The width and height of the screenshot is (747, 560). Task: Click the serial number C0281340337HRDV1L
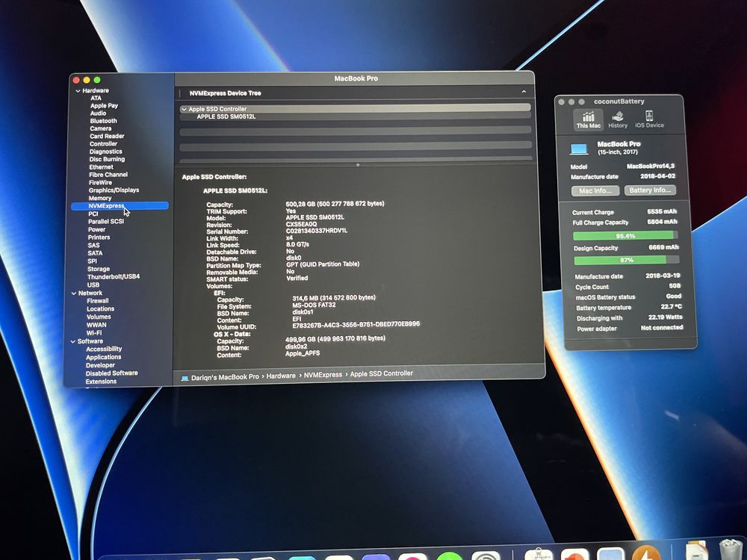pyautogui.click(x=316, y=231)
